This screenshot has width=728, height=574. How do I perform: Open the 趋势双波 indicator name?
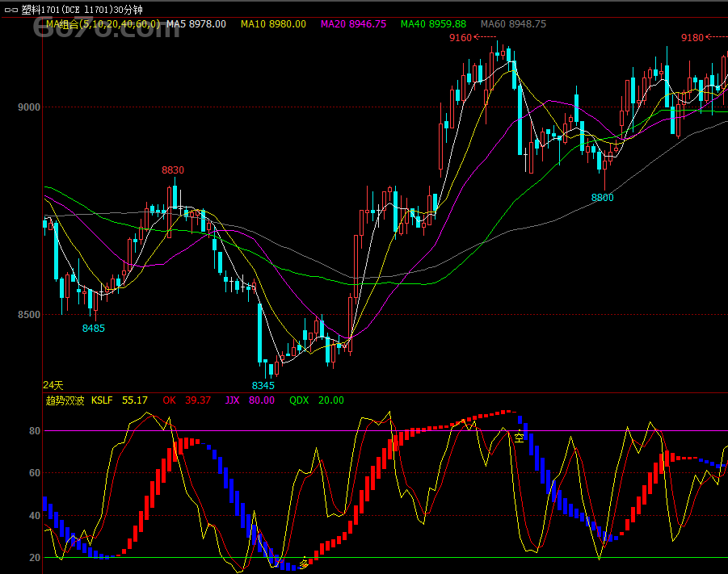point(65,400)
